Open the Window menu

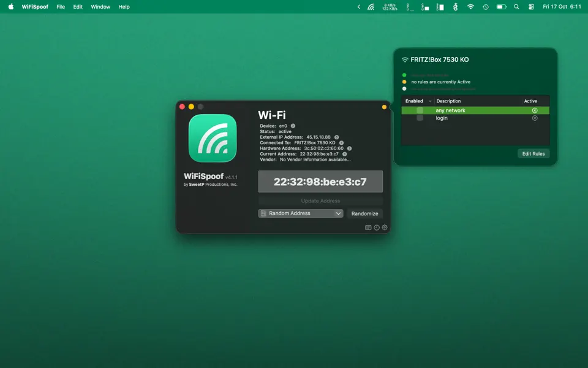(100, 7)
